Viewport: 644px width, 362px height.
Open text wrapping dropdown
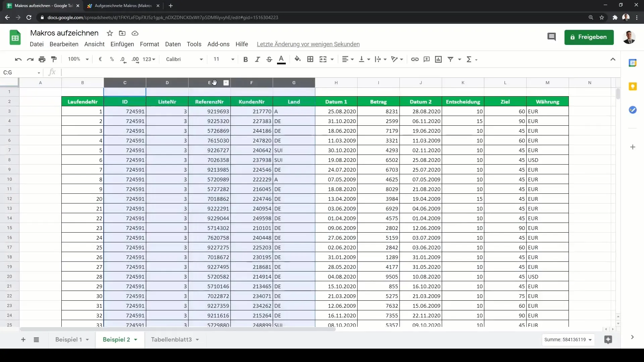pos(381,59)
